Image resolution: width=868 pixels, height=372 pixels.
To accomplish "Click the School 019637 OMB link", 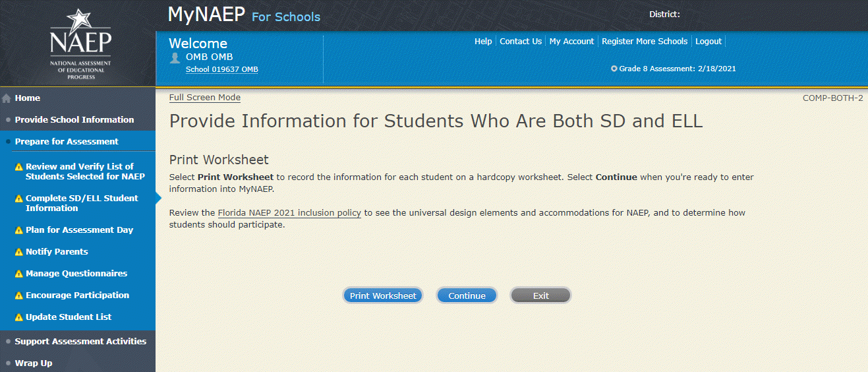I will tap(221, 69).
